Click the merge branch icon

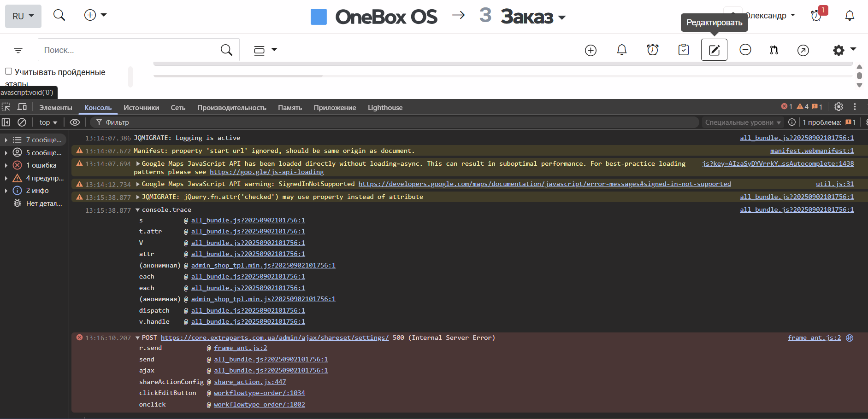click(774, 50)
